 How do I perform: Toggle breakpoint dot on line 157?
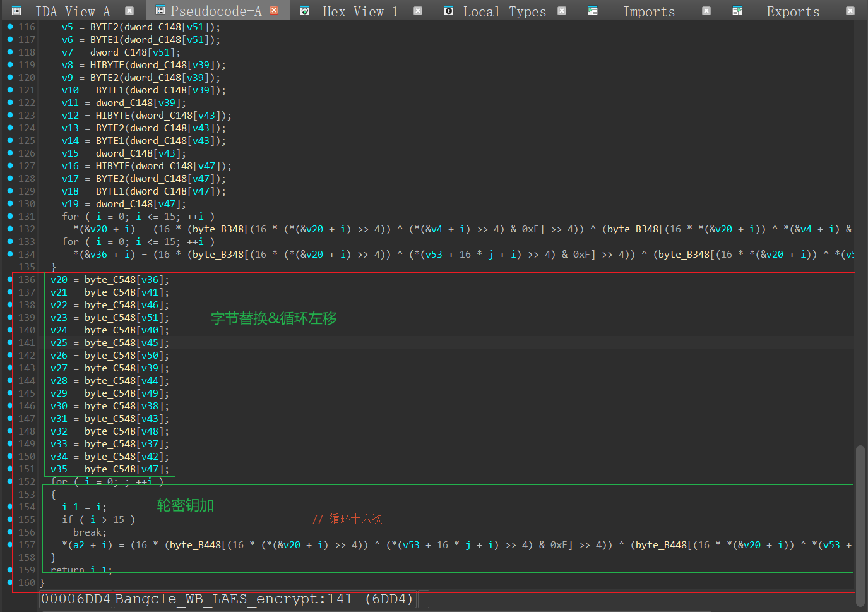click(x=10, y=544)
